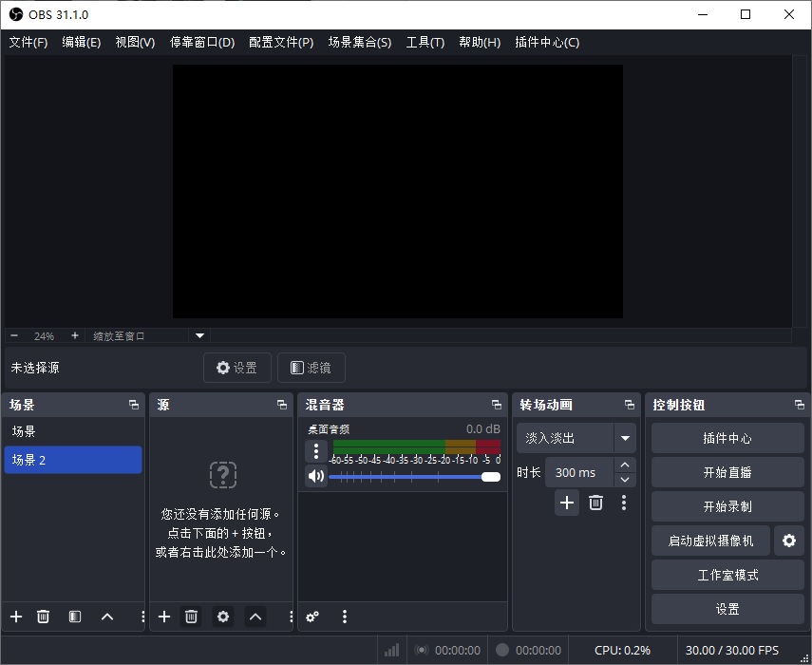Delete the selected scene using trash icon
This screenshot has width=812, height=665.
[43, 617]
